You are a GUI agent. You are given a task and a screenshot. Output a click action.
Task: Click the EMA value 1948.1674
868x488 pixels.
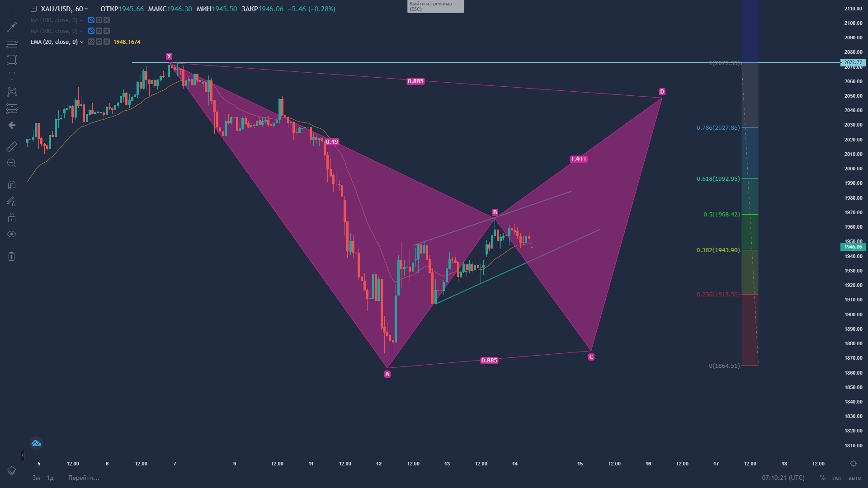(x=127, y=42)
